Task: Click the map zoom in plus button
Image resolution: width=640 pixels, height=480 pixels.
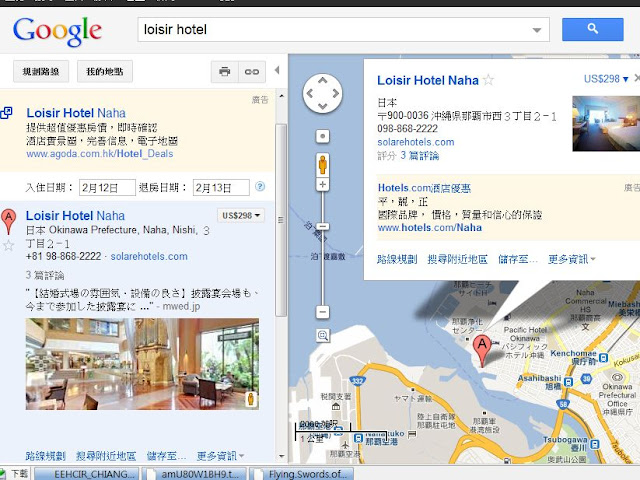Action: (322, 184)
